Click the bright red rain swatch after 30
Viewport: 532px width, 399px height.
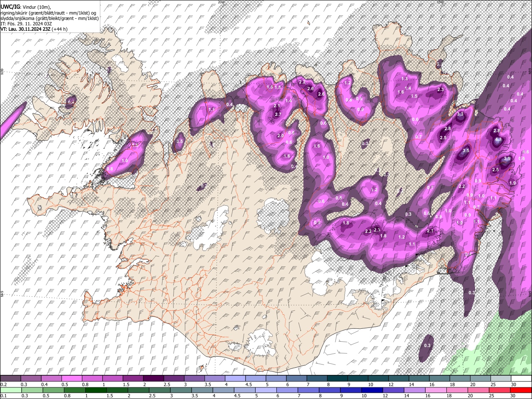pos(521,390)
